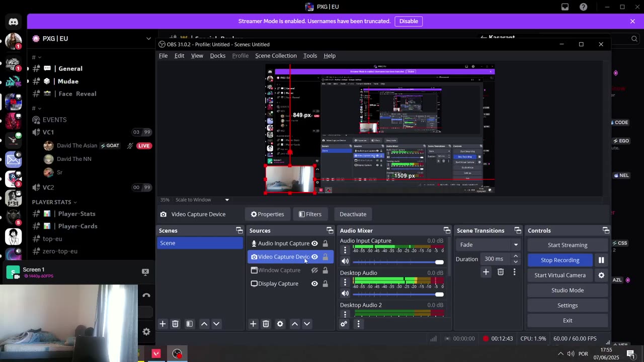
Task: Click the Start Streaming button
Action: point(567,245)
